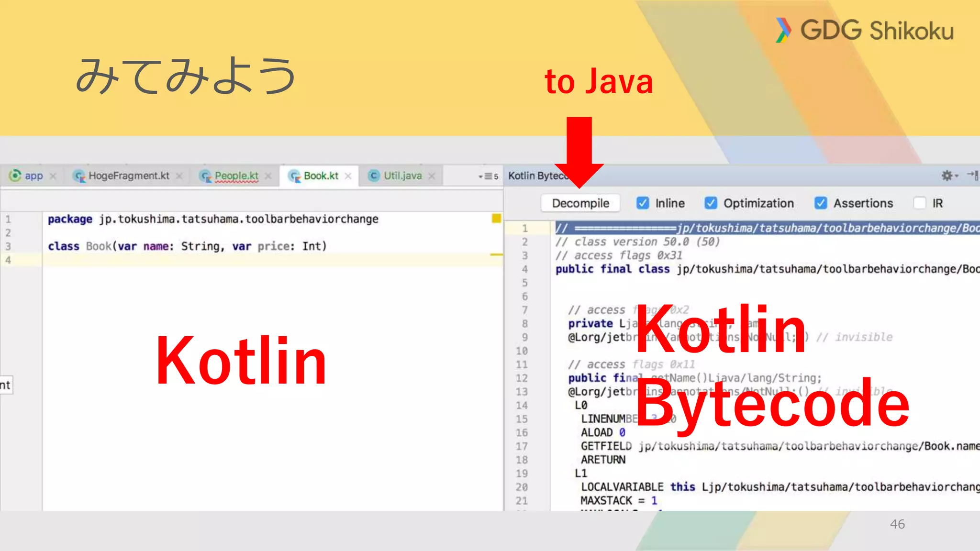Click the Decompile button
The width and height of the screenshot is (980, 551).
coord(580,203)
